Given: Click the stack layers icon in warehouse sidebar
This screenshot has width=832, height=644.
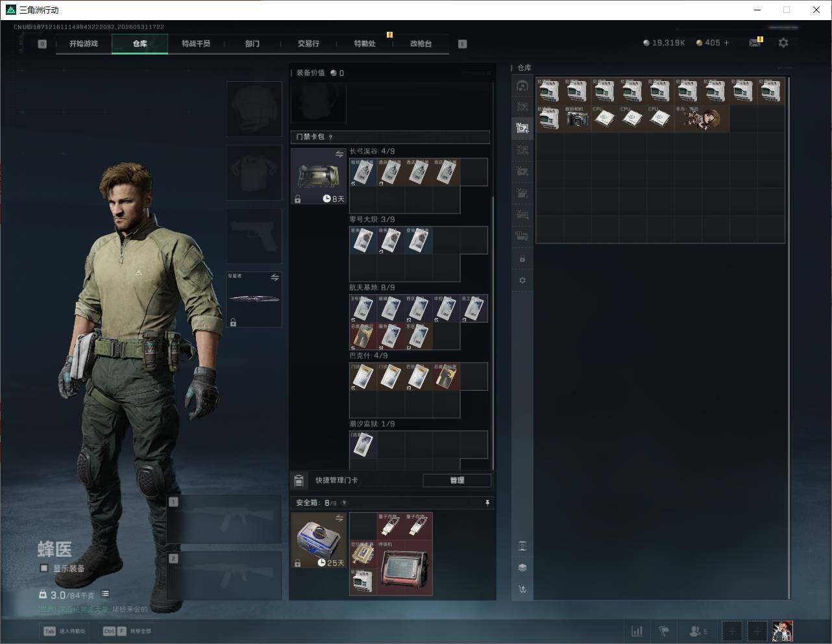Looking at the screenshot, I should click(522, 567).
